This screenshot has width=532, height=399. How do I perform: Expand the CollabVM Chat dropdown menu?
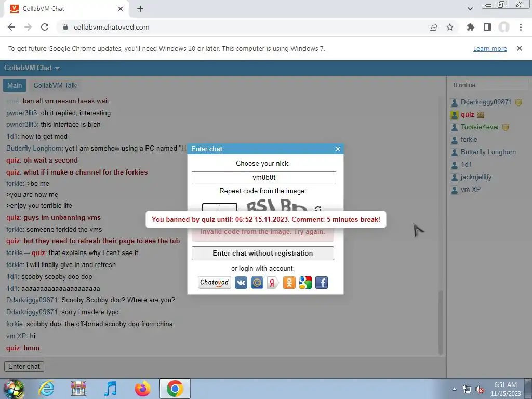pos(32,68)
